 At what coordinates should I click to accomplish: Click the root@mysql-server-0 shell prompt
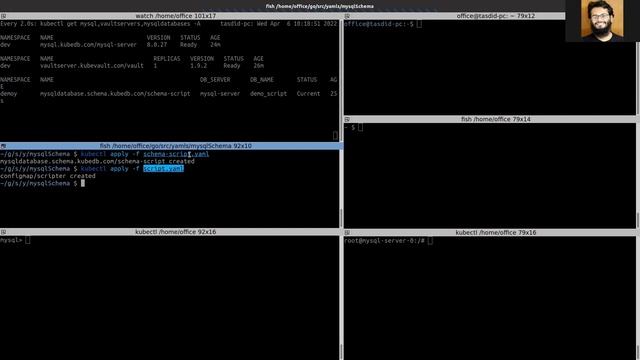click(384, 241)
